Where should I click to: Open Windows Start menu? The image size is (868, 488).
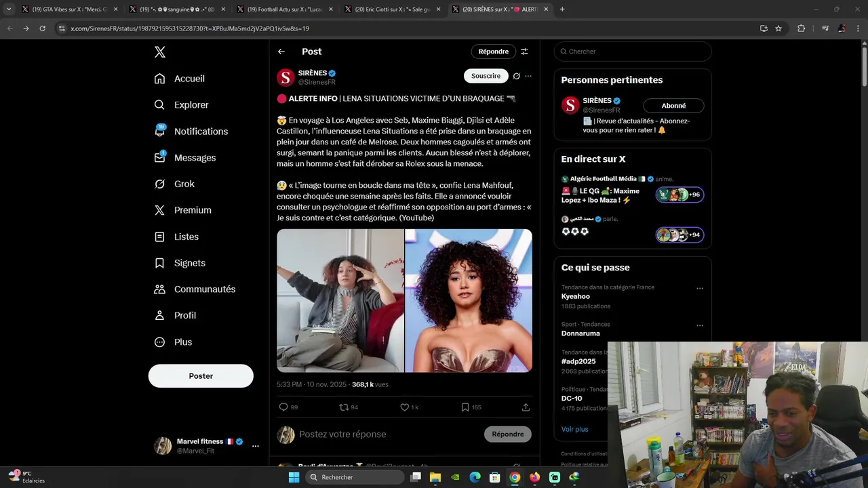294,477
